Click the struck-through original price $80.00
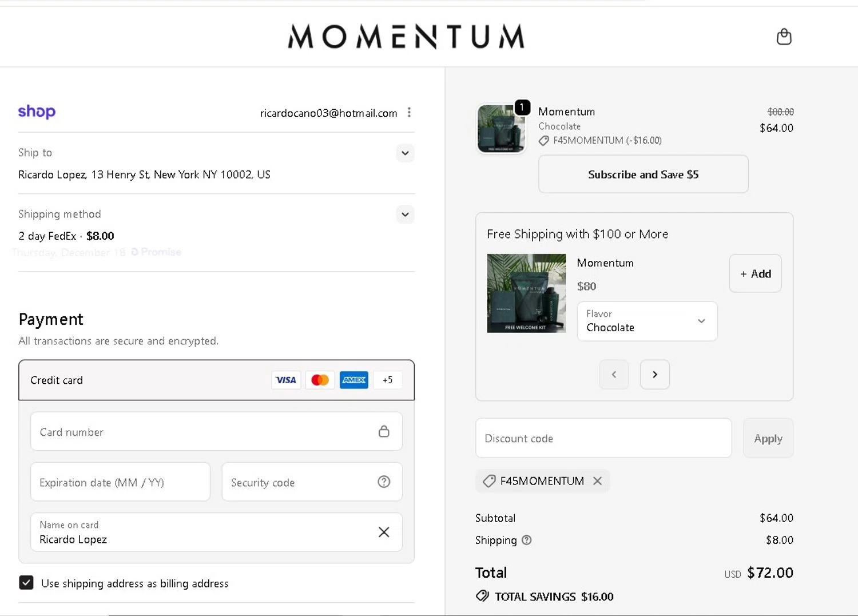858x616 pixels. (780, 112)
